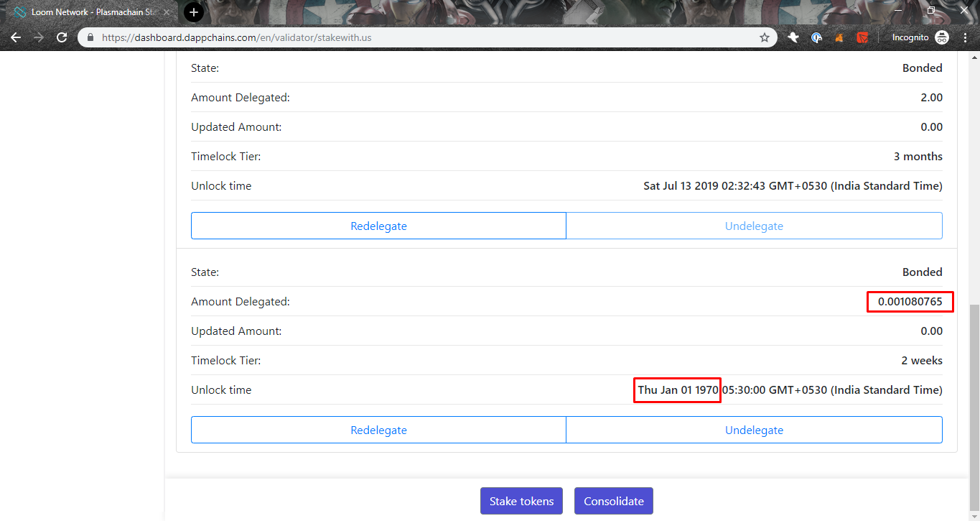Click the Loom Network favicon on the tab

point(18,12)
